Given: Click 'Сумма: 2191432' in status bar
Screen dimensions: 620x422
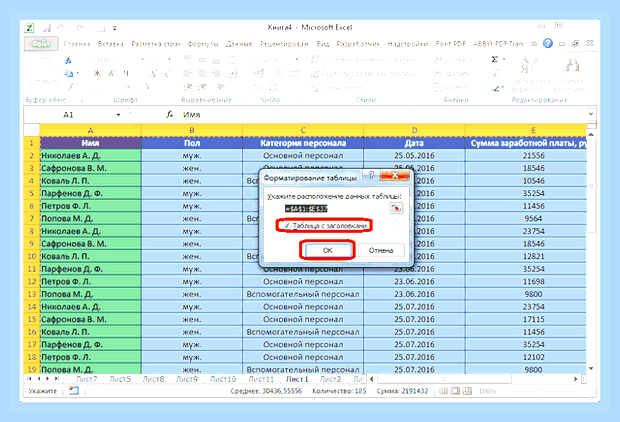Looking at the screenshot, I should click(402, 391).
